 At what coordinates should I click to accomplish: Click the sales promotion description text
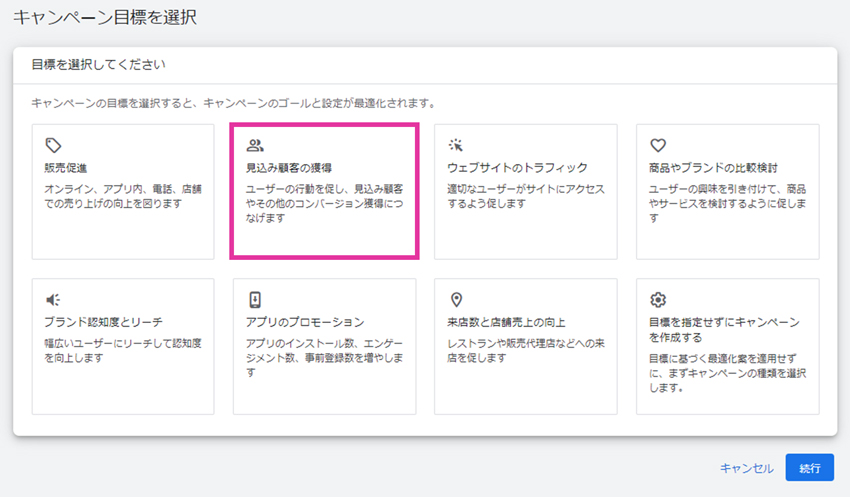[123, 196]
